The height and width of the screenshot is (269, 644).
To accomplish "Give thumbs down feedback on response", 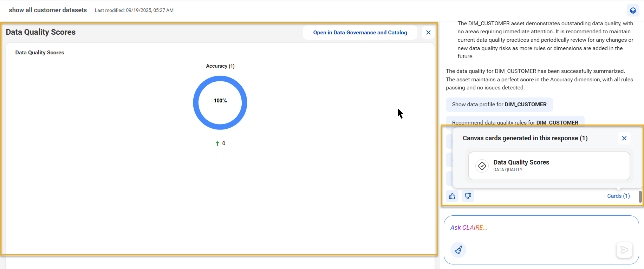I will pos(468,196).
